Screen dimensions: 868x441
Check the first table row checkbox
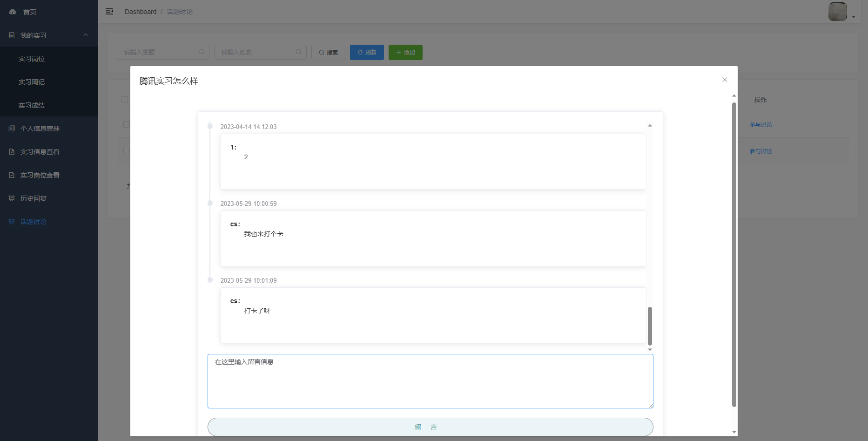coord(126,124)
